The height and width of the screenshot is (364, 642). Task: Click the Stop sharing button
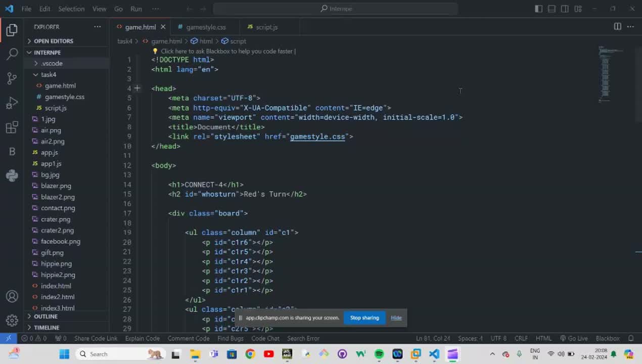[364, 318]
